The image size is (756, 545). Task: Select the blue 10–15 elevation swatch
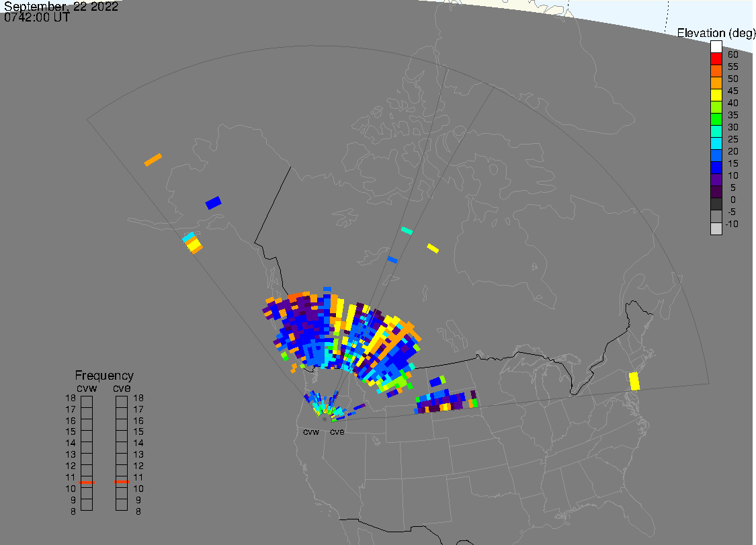coord(716,168)
